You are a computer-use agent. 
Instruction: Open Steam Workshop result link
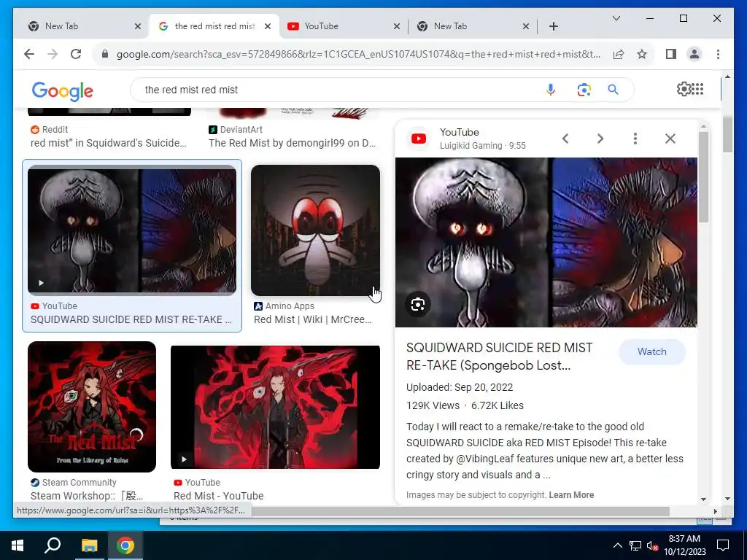click(87, 496)
